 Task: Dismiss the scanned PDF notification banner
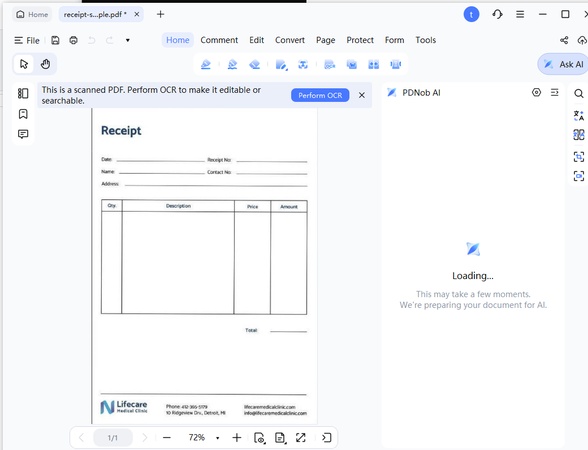pyautogui.click(x=362, y=95)
